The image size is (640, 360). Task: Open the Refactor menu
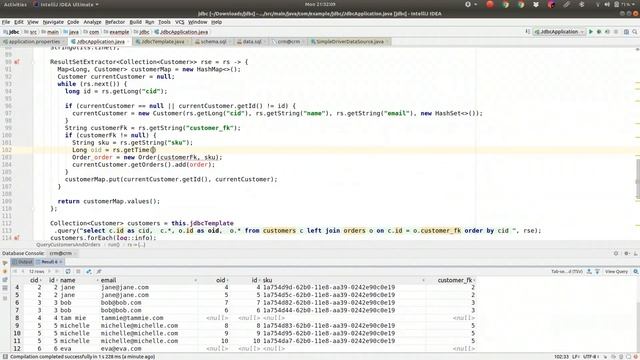coord(115,22)
